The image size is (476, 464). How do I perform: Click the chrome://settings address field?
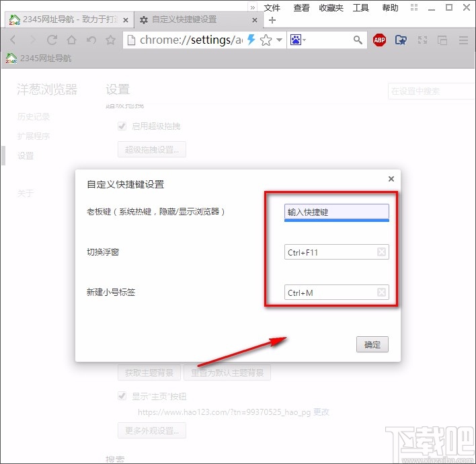[191, 40]
